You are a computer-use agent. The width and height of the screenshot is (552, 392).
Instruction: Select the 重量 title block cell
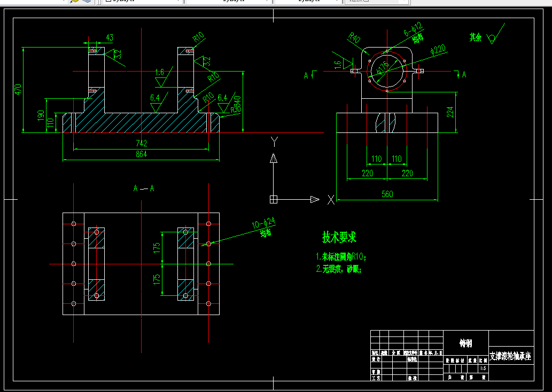(472, 360)
